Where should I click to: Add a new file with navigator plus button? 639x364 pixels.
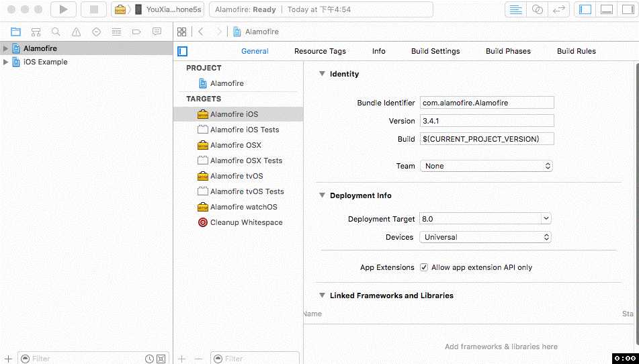pyautogui.click(x=8, y=359)
